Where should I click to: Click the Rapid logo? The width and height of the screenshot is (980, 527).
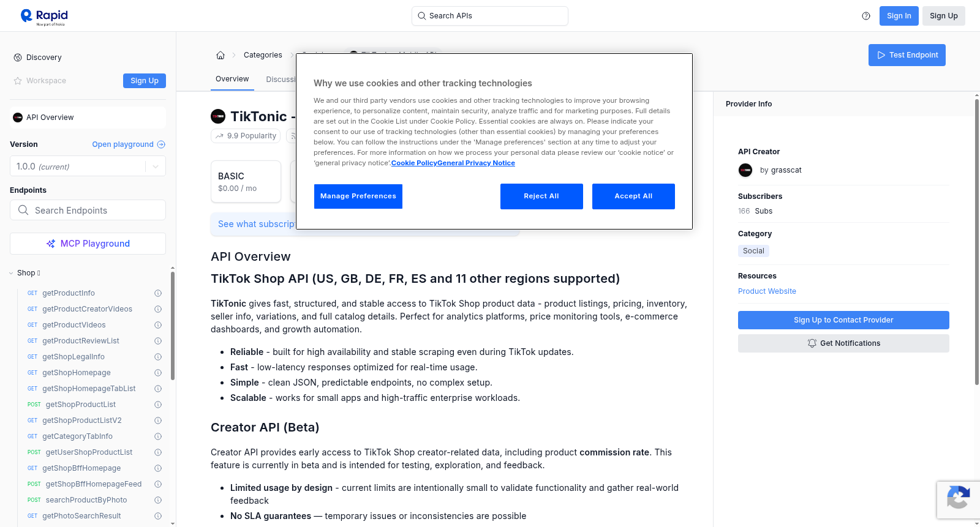pos(44,17)
